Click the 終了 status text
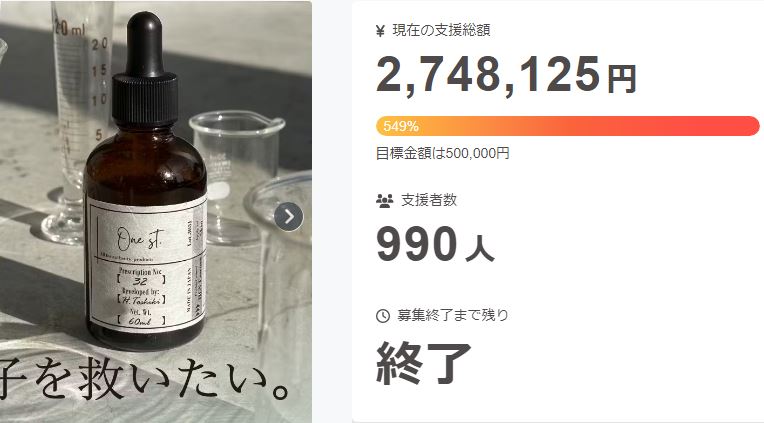The height and width of the screenshot is (423, 764). click(x=423, y=363)
